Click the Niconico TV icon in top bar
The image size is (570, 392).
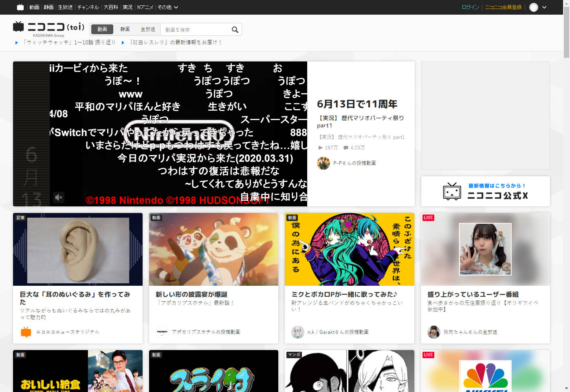(x=20, y=7)
